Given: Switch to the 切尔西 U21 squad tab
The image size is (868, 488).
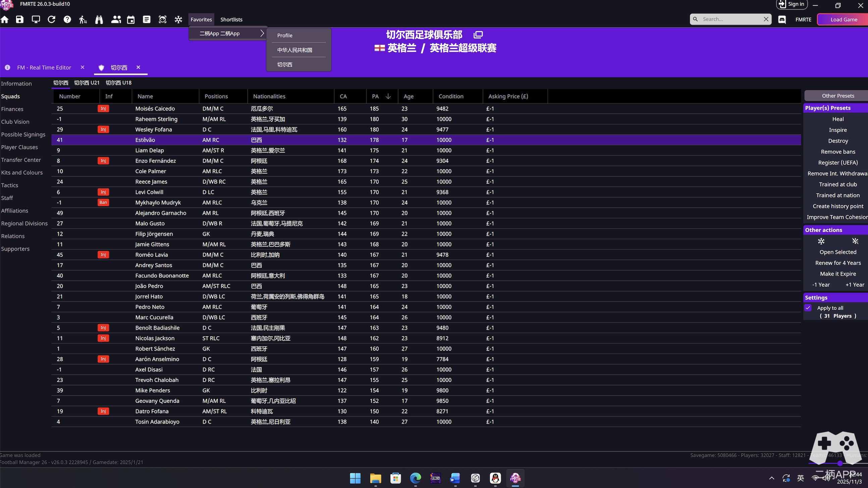Looking at the screenshot, I should [87, 83].
